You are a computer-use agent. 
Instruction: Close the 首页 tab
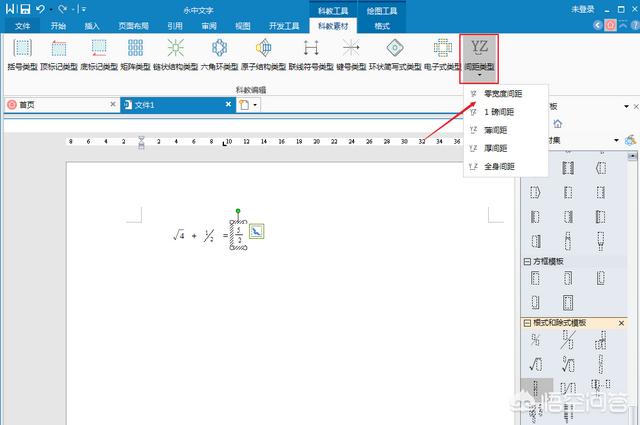113,105
